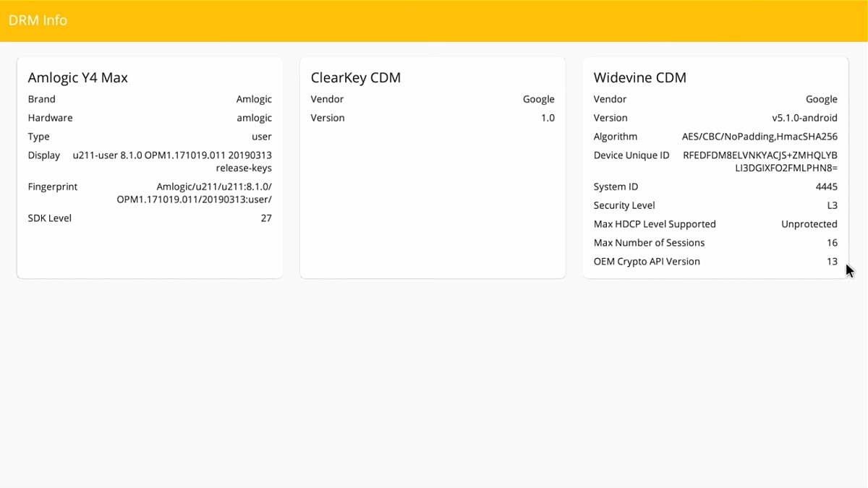Click the Brand label in device card
This screenshot has width=868, height=488.
pos(42,99)
